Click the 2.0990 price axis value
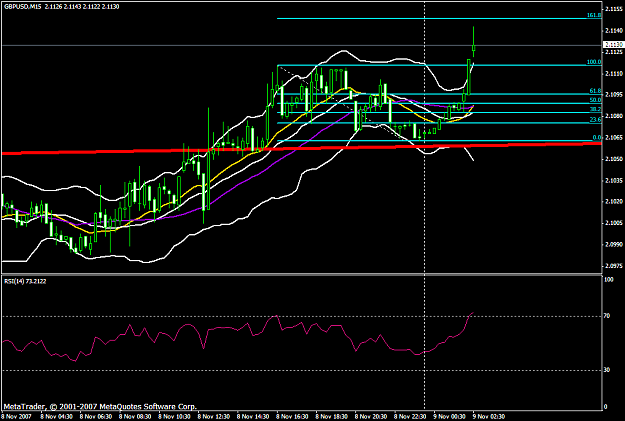 pos(614,244)
